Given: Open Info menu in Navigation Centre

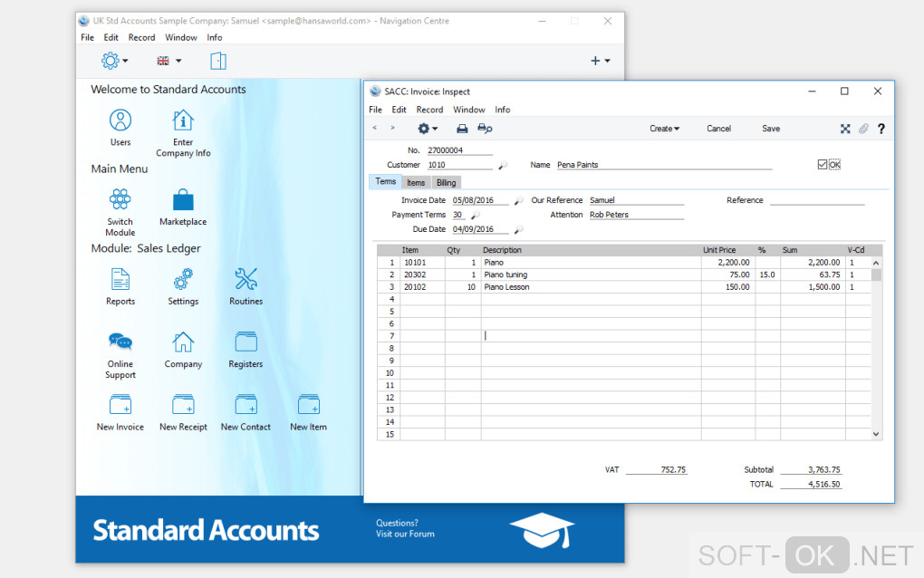Looking at the screenshot, I should point(215,37).
